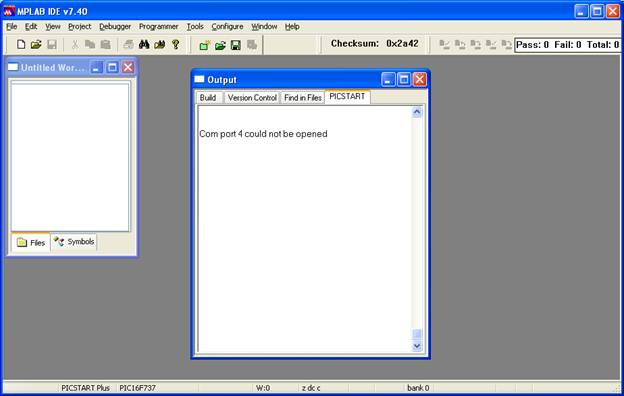Open the Programmer menu
The height and width of the screenshot is (396, 624).
click(158, 26)
